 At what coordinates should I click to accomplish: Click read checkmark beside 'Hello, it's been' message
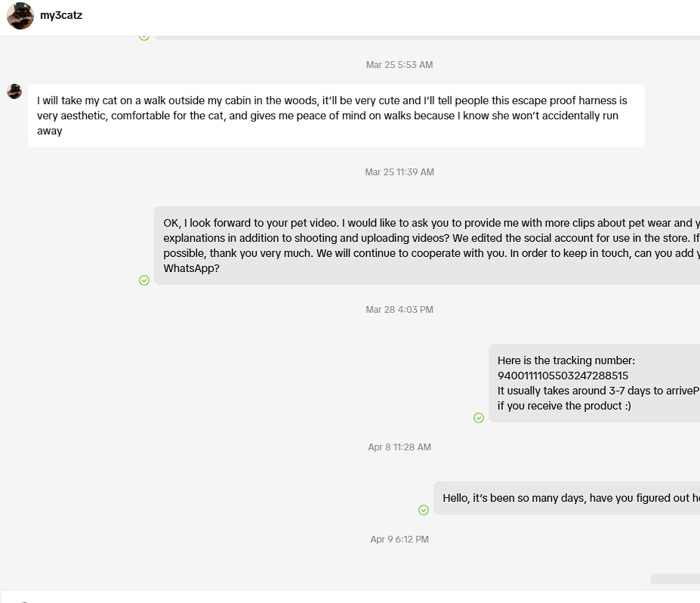pos(424,510)
